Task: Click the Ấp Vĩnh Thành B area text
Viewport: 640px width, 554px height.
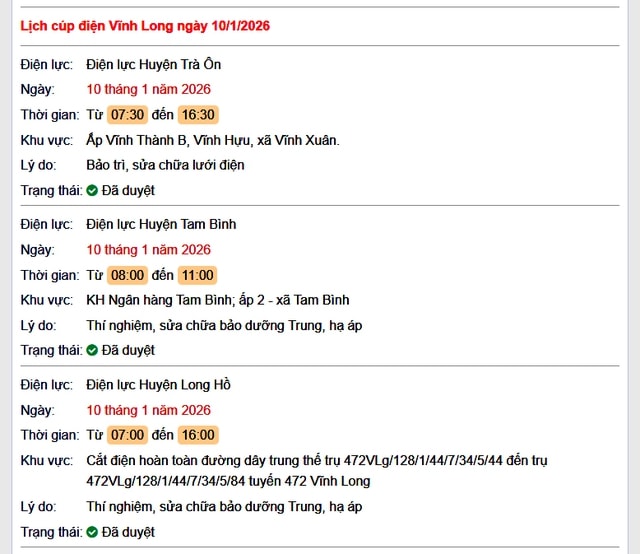Action: pyautogui.click(x=213, y=140)
